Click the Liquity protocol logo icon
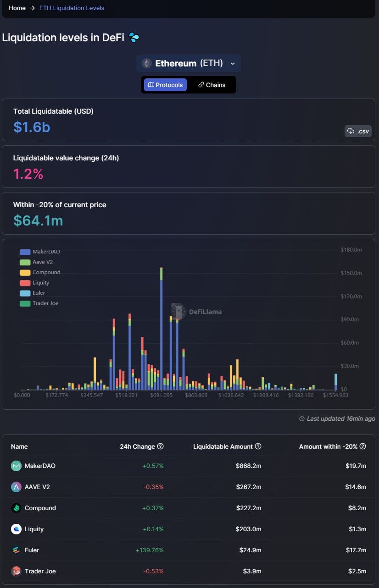Image resolution: width=379 pixels, height=588 pixels. 17,529
